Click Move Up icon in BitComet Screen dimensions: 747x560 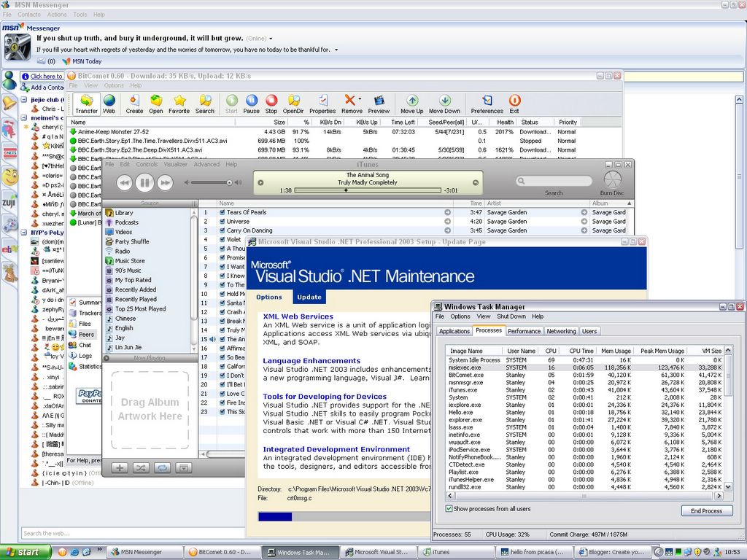click(412, 104)
